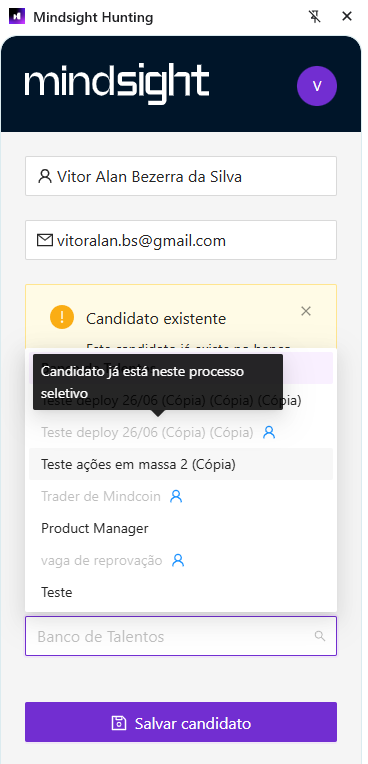Click the unpin window icon
The height and width of the screenshot is (764, 368).
(315, 17)
